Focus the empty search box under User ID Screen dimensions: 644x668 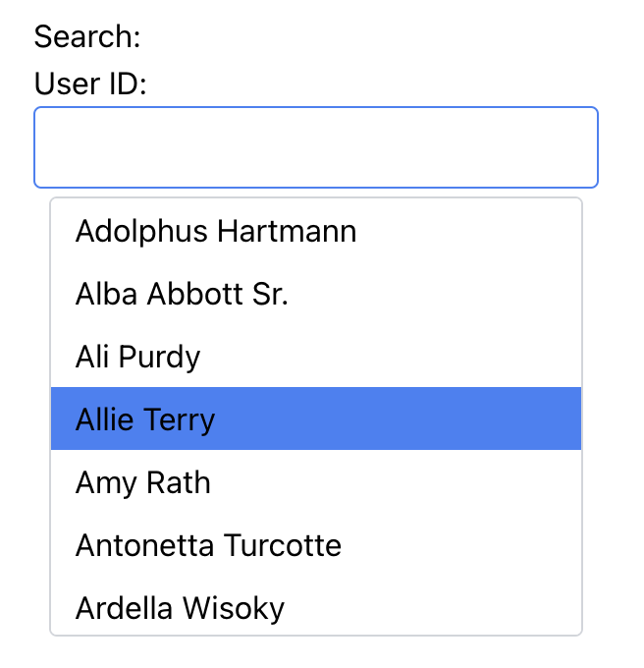click(315, 147)
